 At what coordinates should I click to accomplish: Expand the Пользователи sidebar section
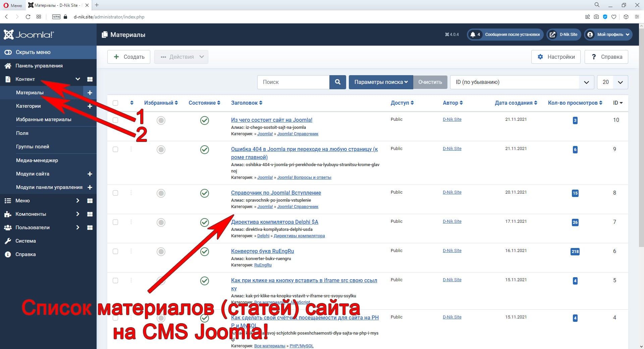(78, 228)
